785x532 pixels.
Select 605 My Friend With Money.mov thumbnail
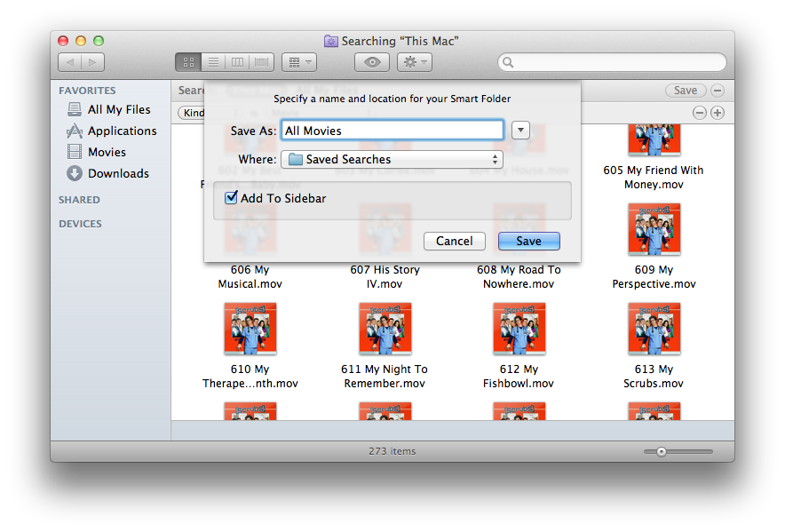654,139
